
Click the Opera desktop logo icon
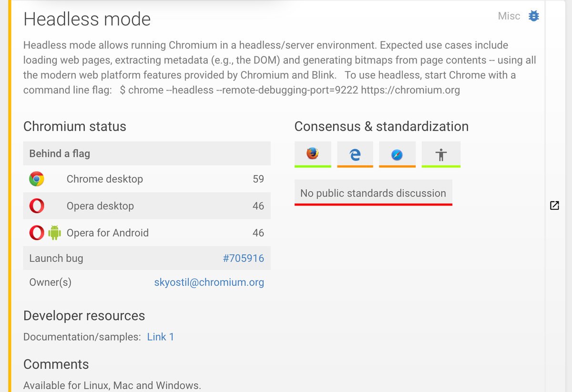37,206
